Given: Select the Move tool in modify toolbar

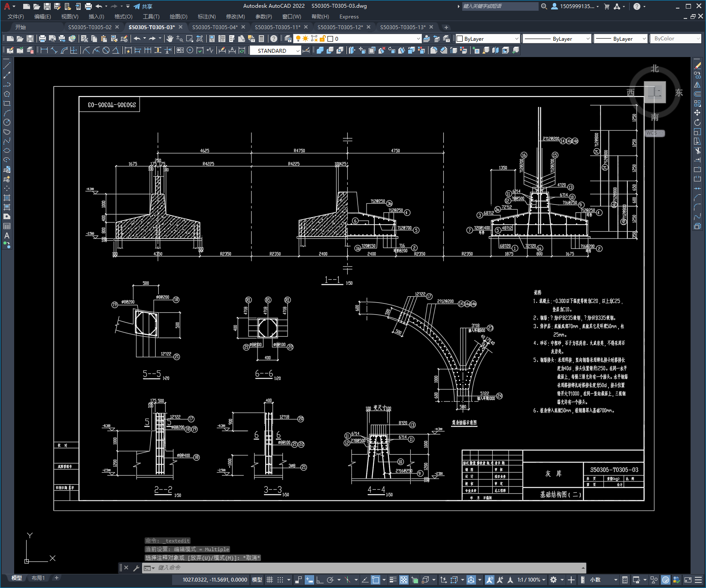Looking at the screenshot, I should click(697, 113).
